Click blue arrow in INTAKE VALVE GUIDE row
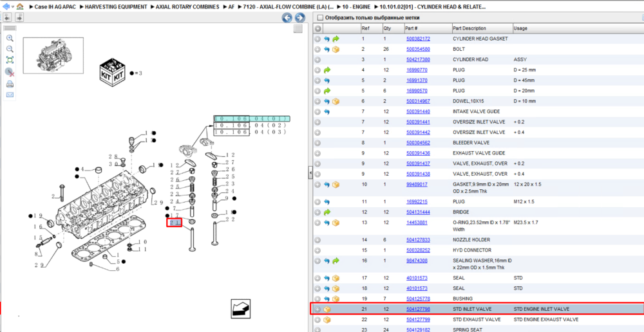 (x=327, y=111)
